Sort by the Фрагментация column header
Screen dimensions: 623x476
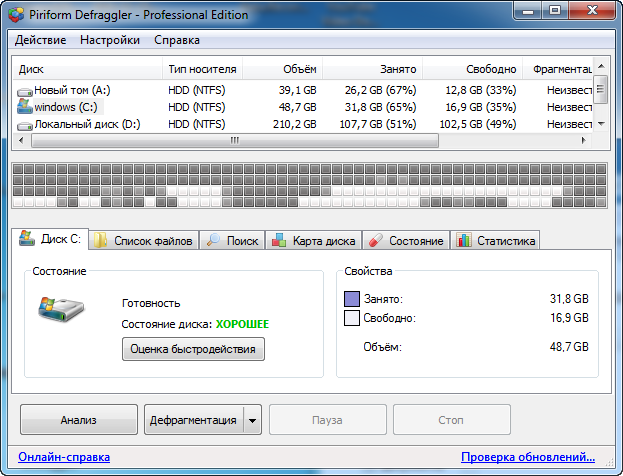(557, 69)
